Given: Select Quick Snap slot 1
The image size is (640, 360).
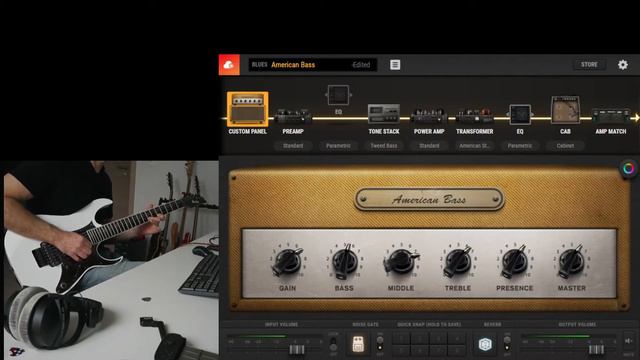Looking at the screenshot, I should pyautogui.click(x=401, y=338).
